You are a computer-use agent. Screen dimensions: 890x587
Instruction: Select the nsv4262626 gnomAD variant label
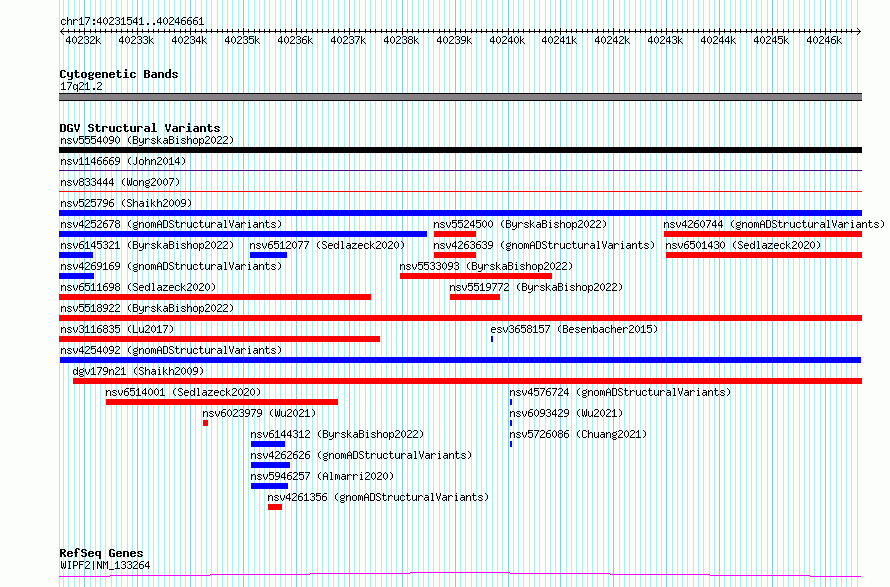click(361, 455)
